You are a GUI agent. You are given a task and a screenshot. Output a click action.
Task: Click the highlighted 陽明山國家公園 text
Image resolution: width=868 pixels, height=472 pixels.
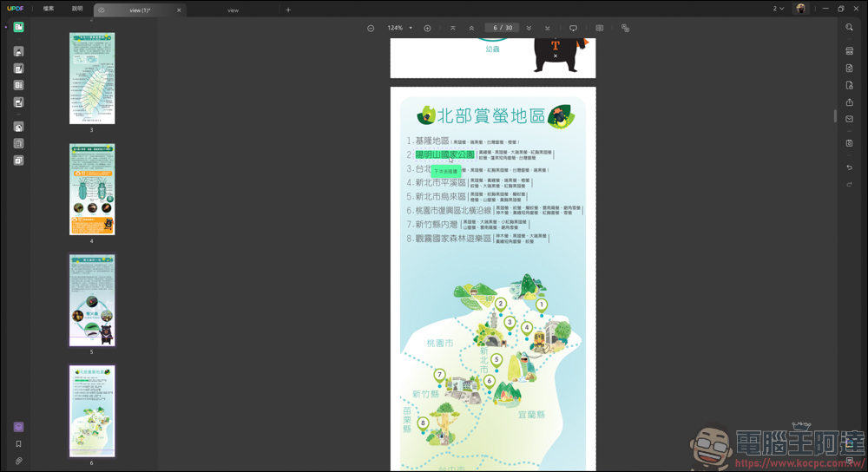(x=444, y=154)
